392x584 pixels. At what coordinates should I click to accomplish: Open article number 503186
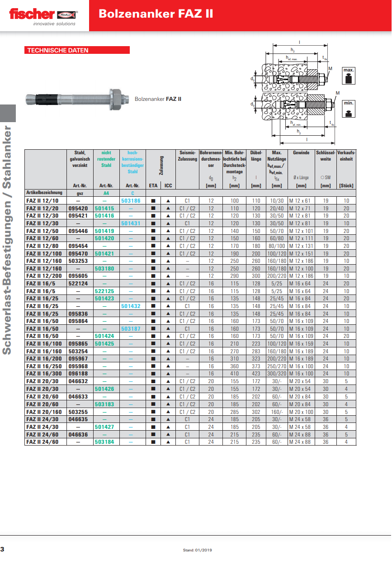(132, 201)
